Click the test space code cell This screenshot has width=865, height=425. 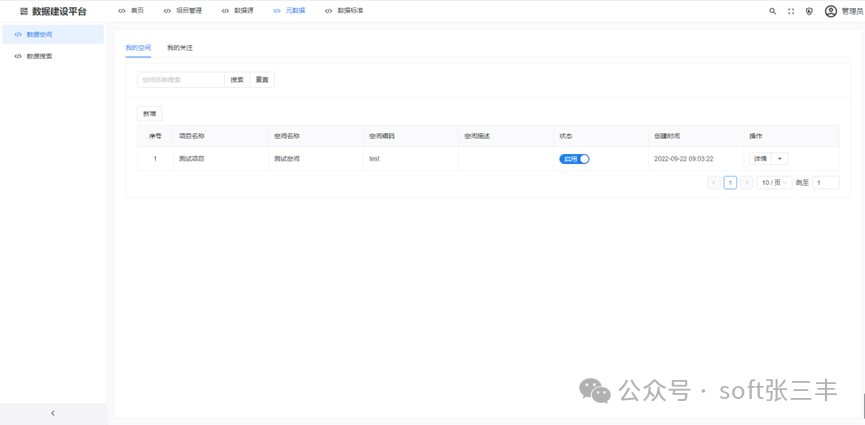[x=411, y=159]
